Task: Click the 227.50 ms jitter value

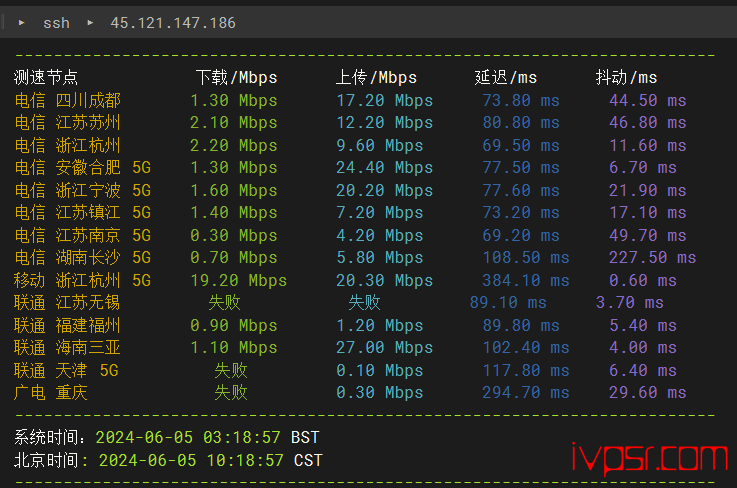Action: pos(652,258)
